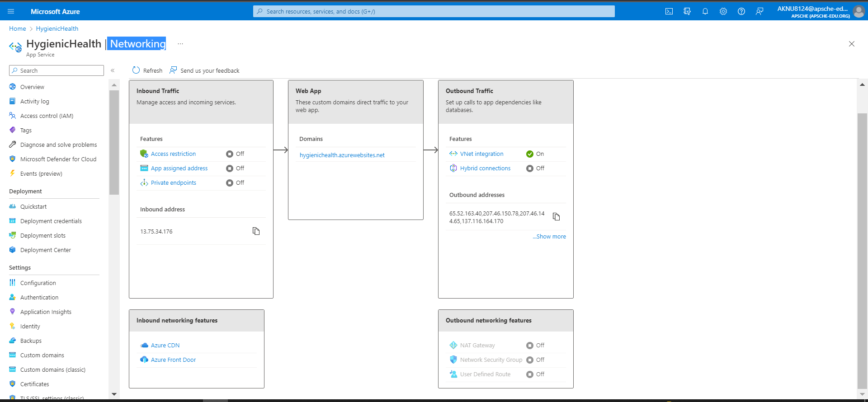Open Azure Front Door feature
Image resolution: width=868 pixels, height=402 pixels.
(173, 360)
